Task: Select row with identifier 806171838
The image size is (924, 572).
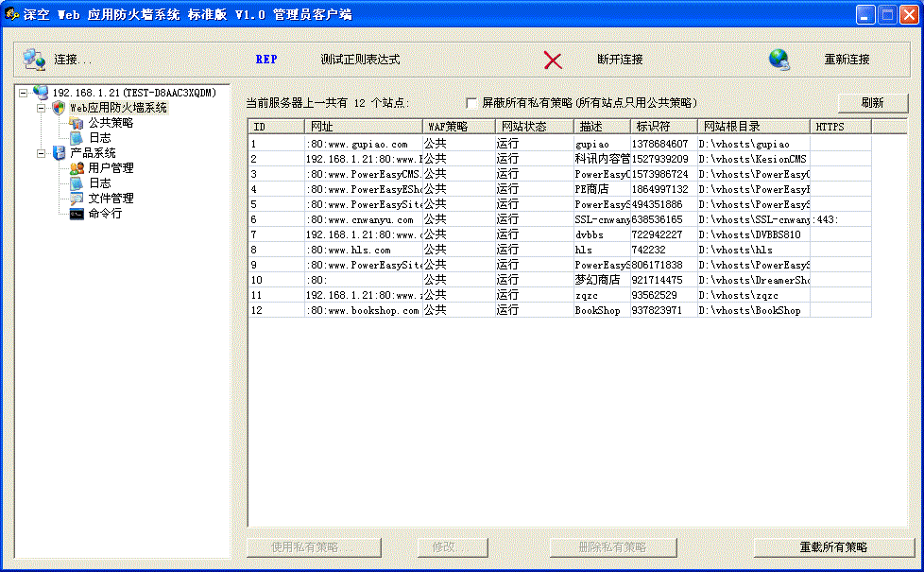Action: coord(560,266)
